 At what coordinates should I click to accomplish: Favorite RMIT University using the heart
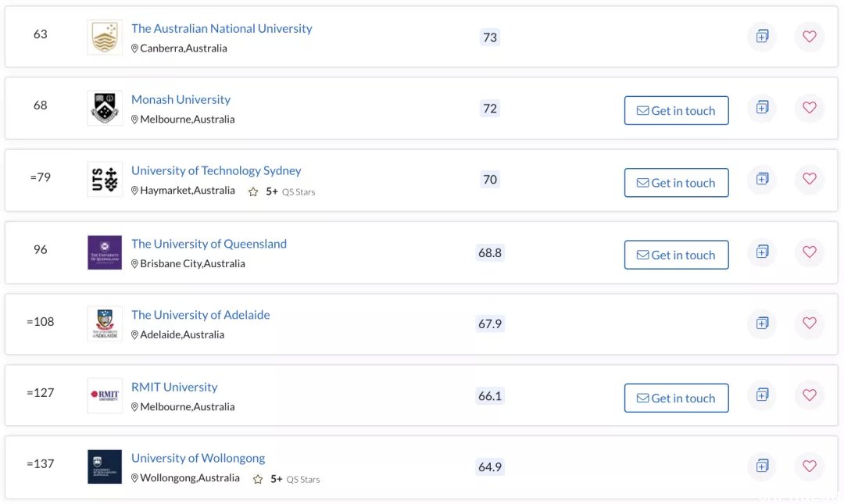pos(809,395)
